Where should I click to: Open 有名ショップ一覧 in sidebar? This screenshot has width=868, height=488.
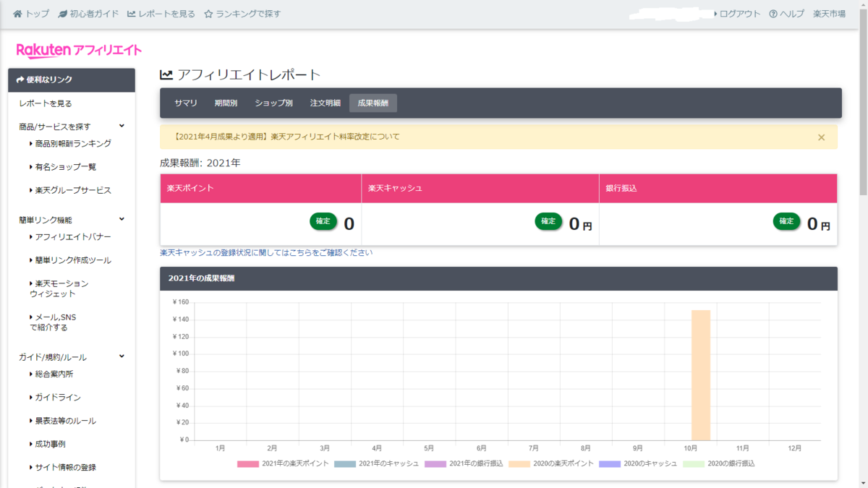(x=65, y=167)
